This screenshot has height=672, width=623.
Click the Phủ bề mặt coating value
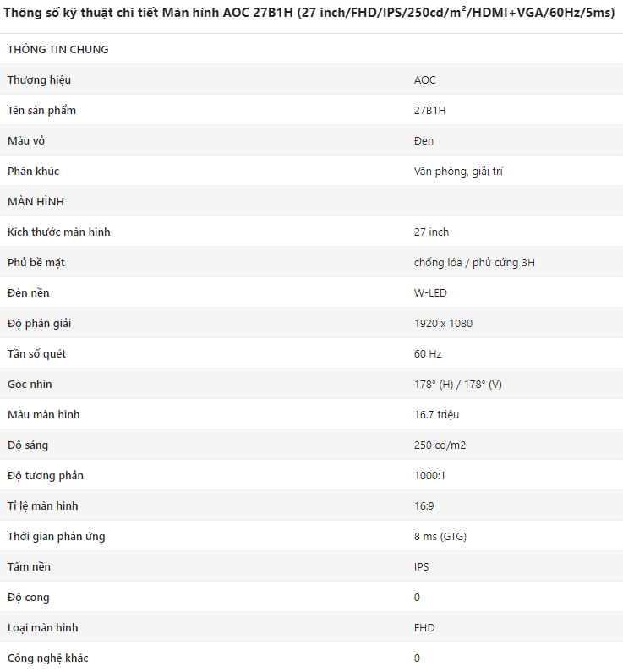(x=474, y=262)
